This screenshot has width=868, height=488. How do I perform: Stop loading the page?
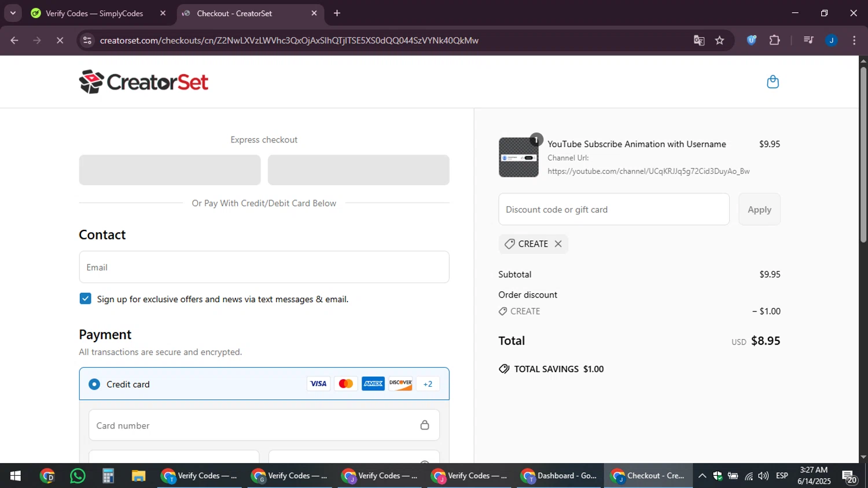[60, 41]
